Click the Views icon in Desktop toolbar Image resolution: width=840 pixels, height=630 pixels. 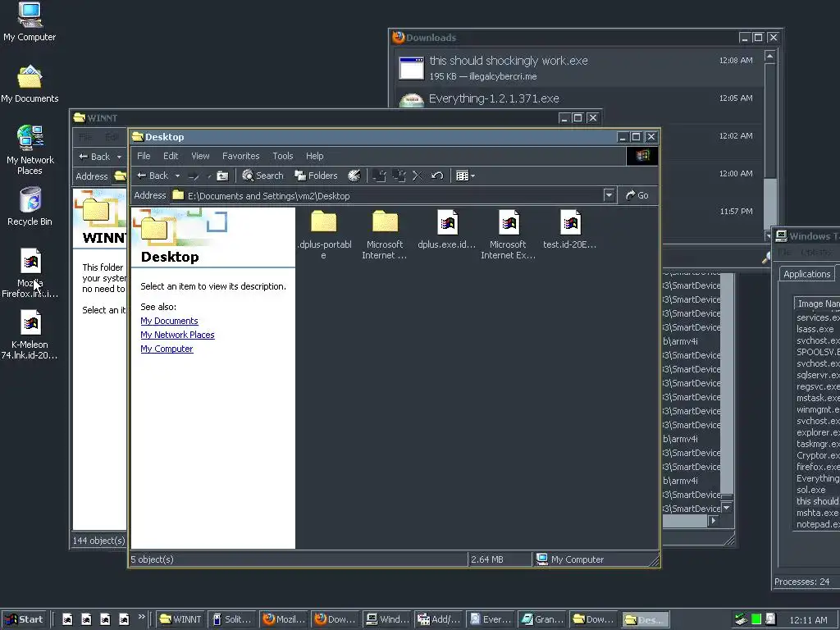pos(463,176)
